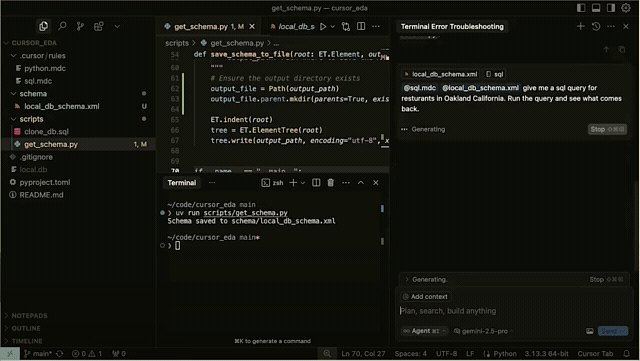
Task: Stop the generating response
Action: point(607,129)
